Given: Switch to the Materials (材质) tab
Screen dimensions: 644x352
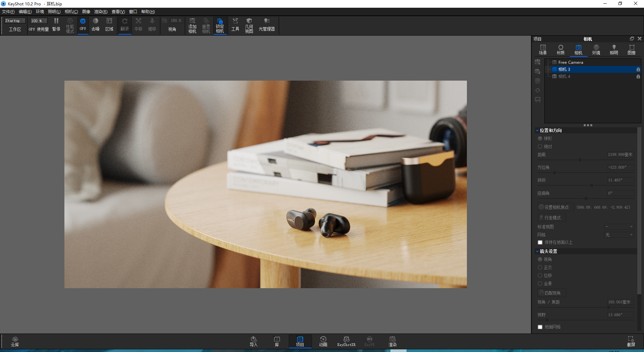Looking at the screenshot, I should (560, 50).
